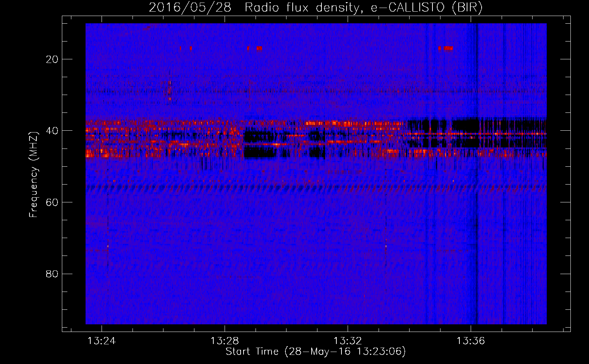Viewport: 589px width, 364px height.
Task: Click the 60 MHz frequency tick label
Action: [x=52, y=202]
